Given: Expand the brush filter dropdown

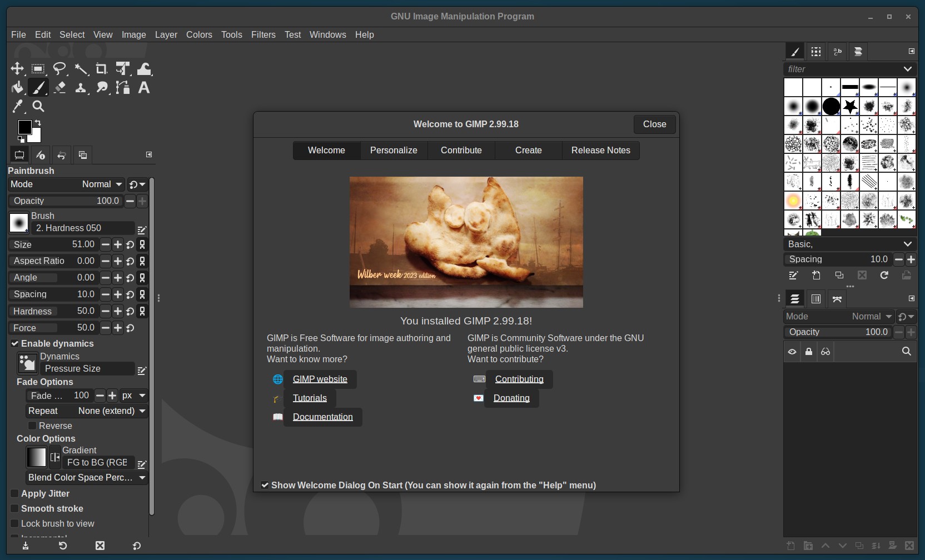Looking at the screenshot, I should click(908, 69).
